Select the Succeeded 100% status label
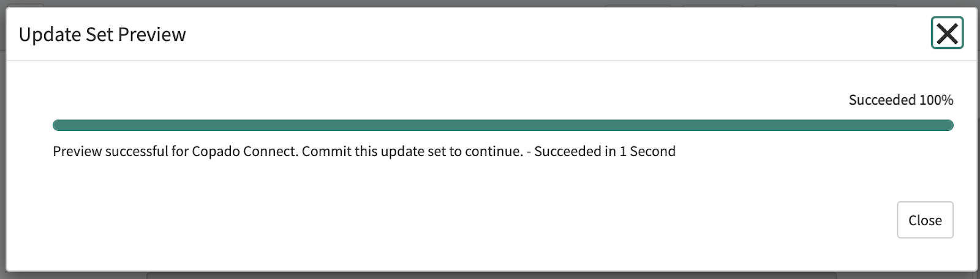 pyautogui.click(x=901, y=100)
